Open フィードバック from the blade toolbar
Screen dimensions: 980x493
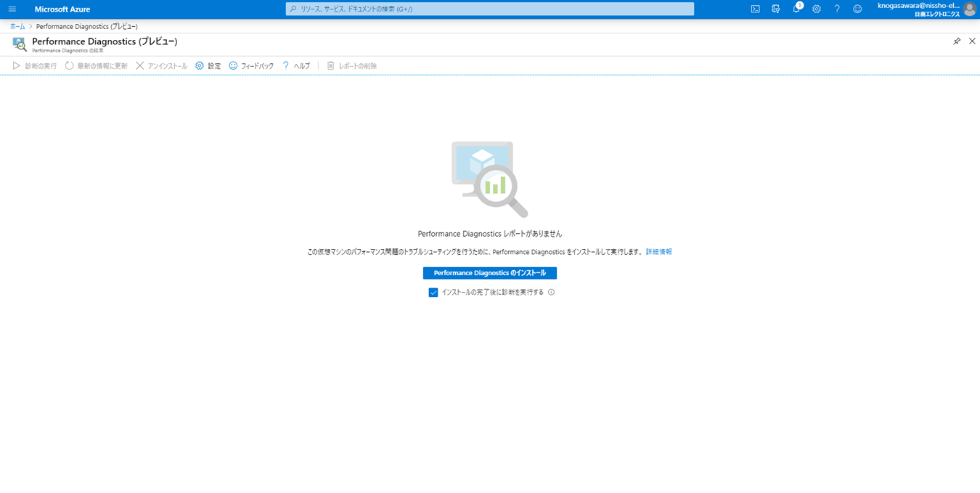coord(251,66)
